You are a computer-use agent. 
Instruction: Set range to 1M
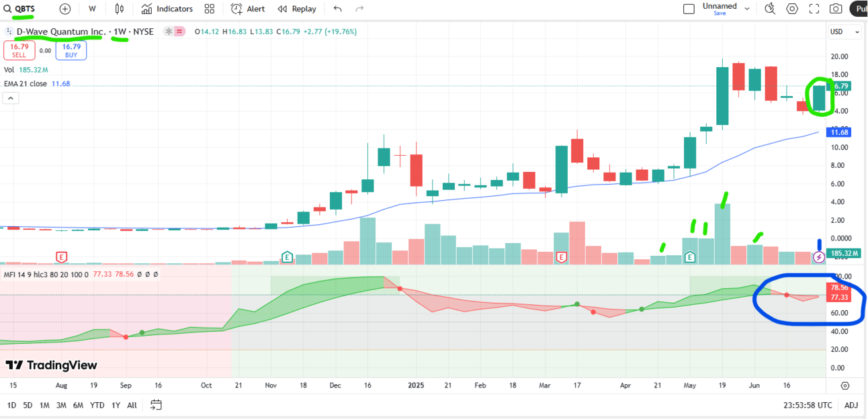[44, 405]
